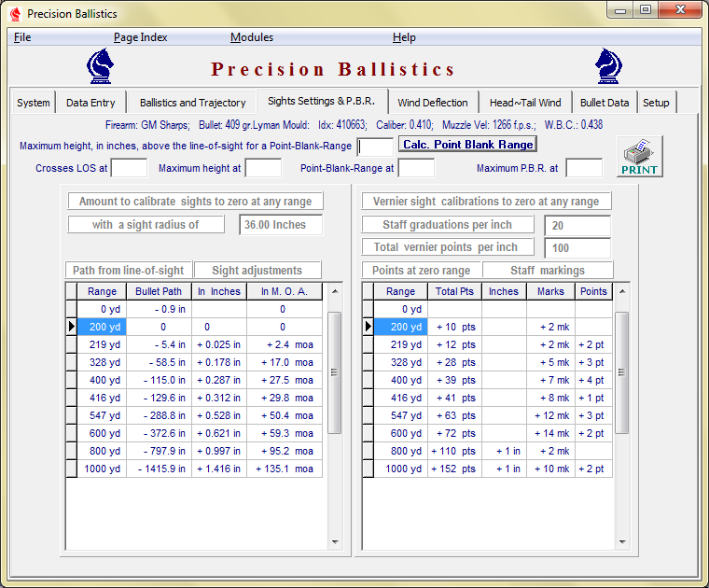Click the Points column header
The height and width of the screenshot is (588, 709).
pyautogui.click(x=593, y=291)
